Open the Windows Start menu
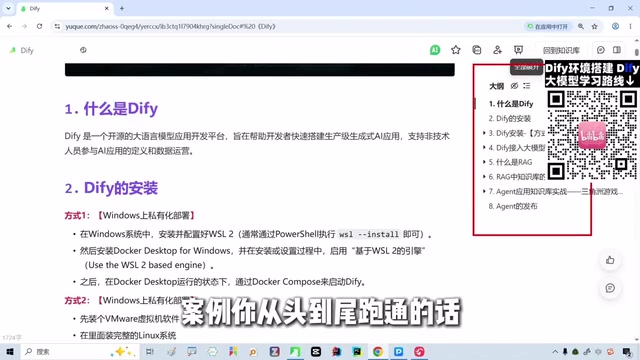 [10, 351]
